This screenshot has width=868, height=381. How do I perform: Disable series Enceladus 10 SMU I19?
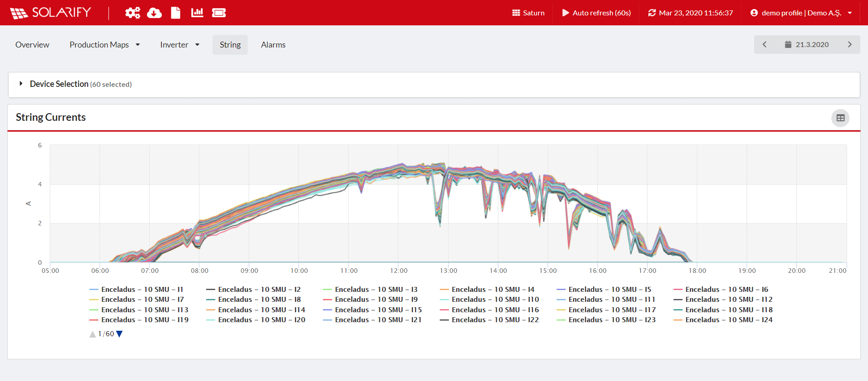(139, 320)
